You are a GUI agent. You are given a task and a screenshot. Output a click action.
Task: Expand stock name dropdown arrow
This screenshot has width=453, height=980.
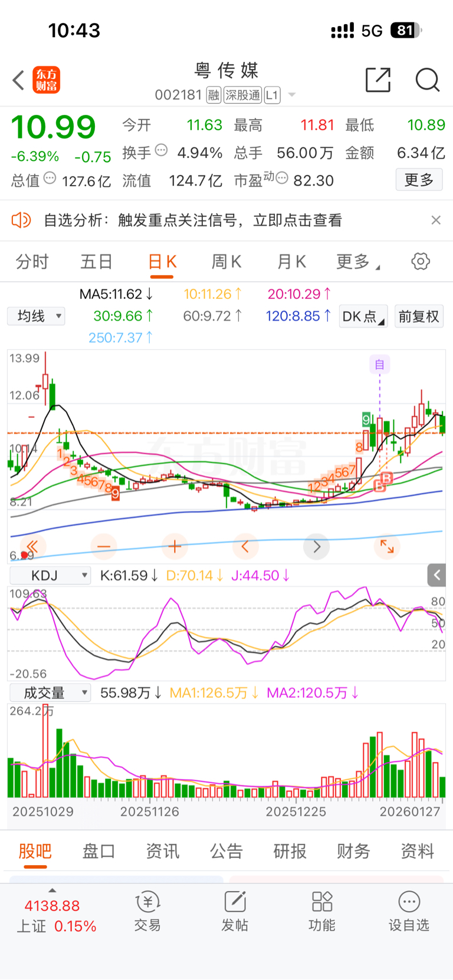(291, 95)
